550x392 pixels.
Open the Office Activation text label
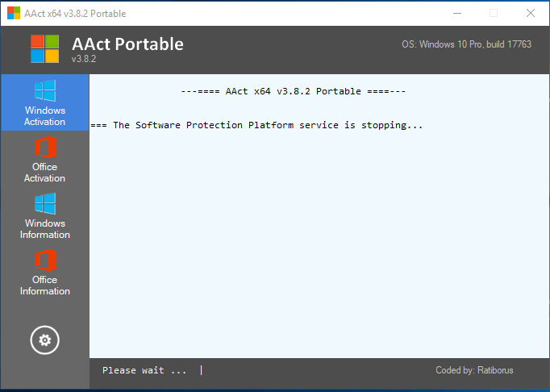(45, 173)
